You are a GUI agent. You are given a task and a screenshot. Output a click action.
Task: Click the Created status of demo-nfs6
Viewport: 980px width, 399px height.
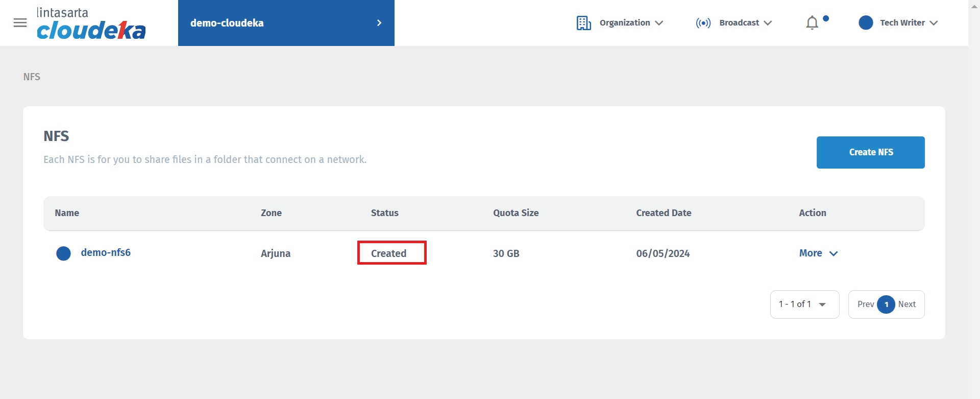tap(389, 253)
